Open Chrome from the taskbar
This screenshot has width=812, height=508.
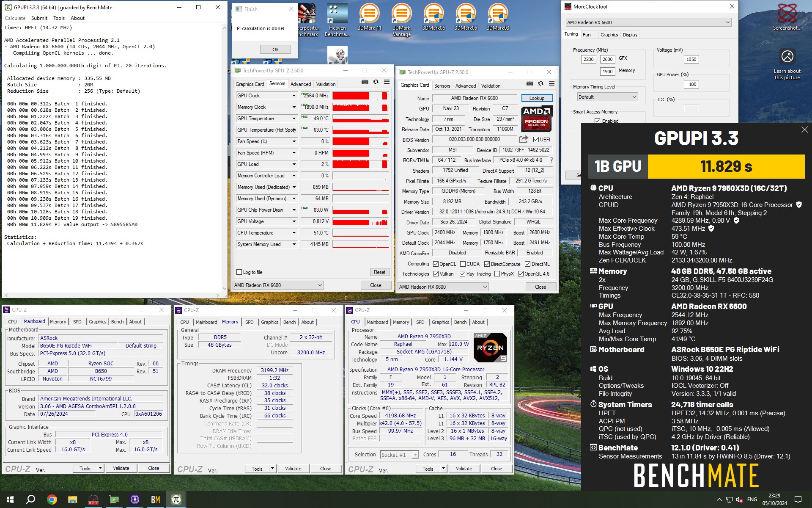(x=52, y=500)
